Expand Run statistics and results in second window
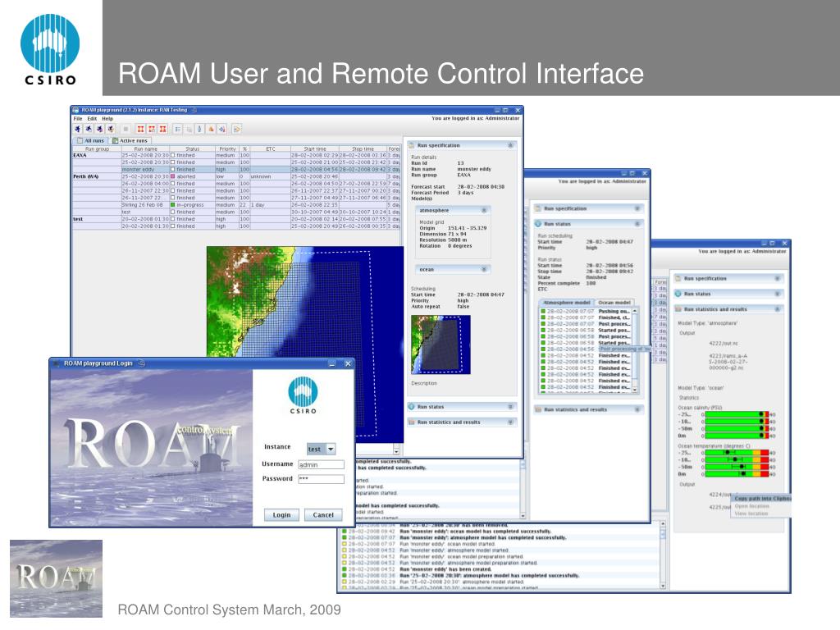The width and height of the screenshot is (840, 630). (637, 409)
